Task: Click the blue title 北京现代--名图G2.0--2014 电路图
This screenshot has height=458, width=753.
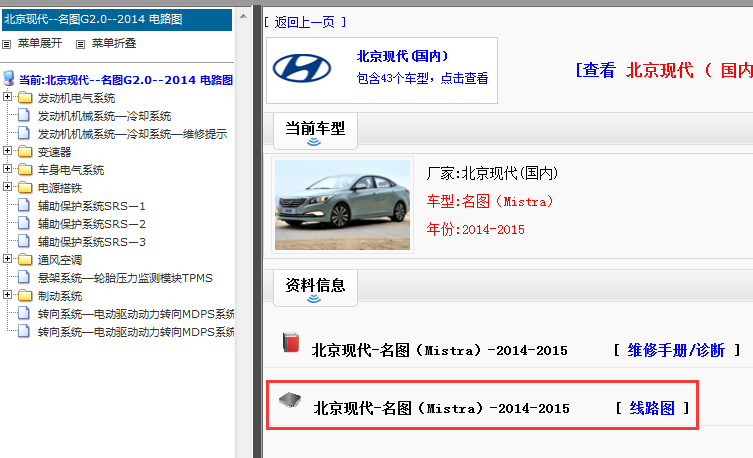Action: (93, 19)
